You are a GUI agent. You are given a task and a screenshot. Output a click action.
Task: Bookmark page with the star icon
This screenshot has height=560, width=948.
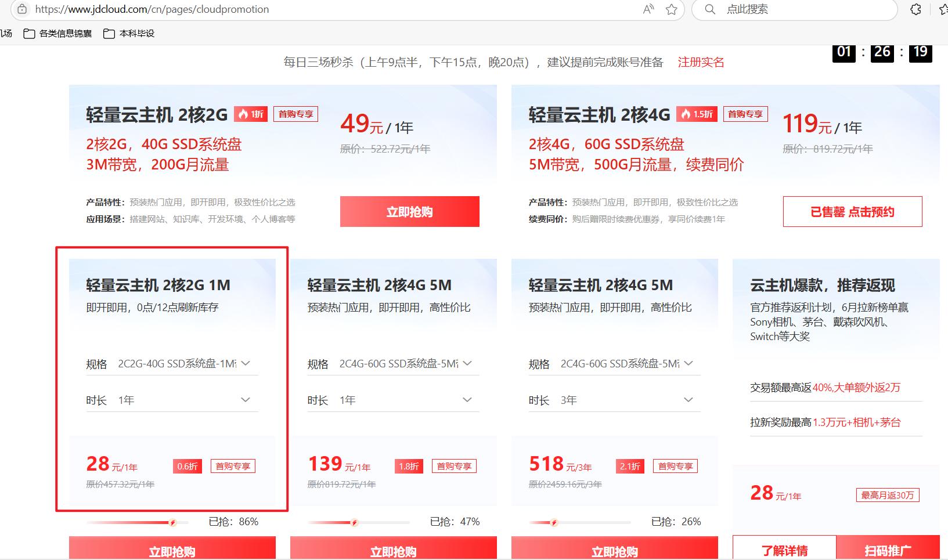[x=672, y=9]
